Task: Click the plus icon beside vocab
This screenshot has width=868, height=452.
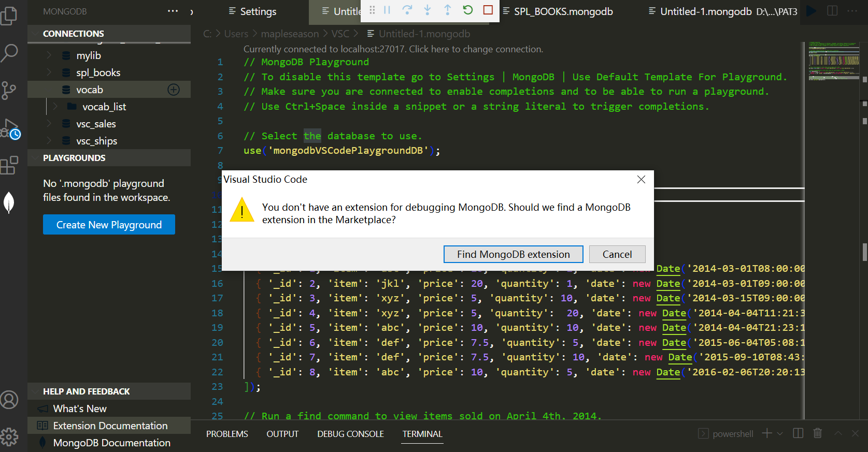Action: pos(174,90)
